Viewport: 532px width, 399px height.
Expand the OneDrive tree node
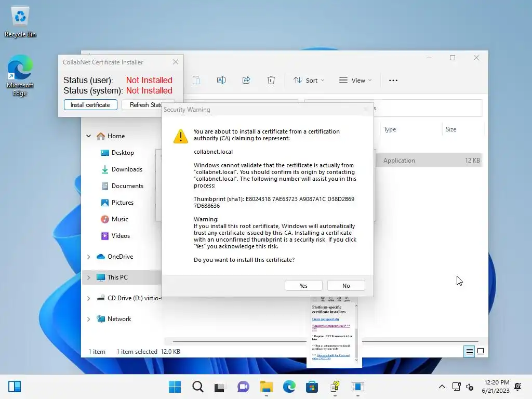(88, 257)
